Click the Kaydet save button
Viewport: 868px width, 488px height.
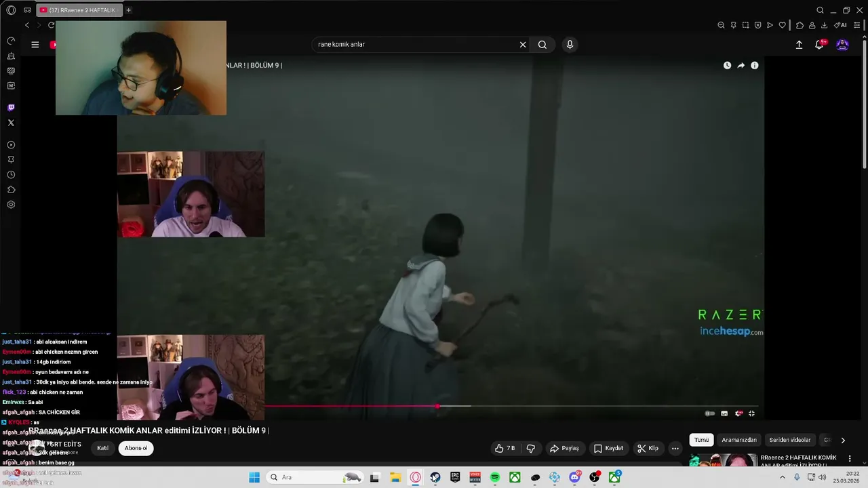pos(608,448)
